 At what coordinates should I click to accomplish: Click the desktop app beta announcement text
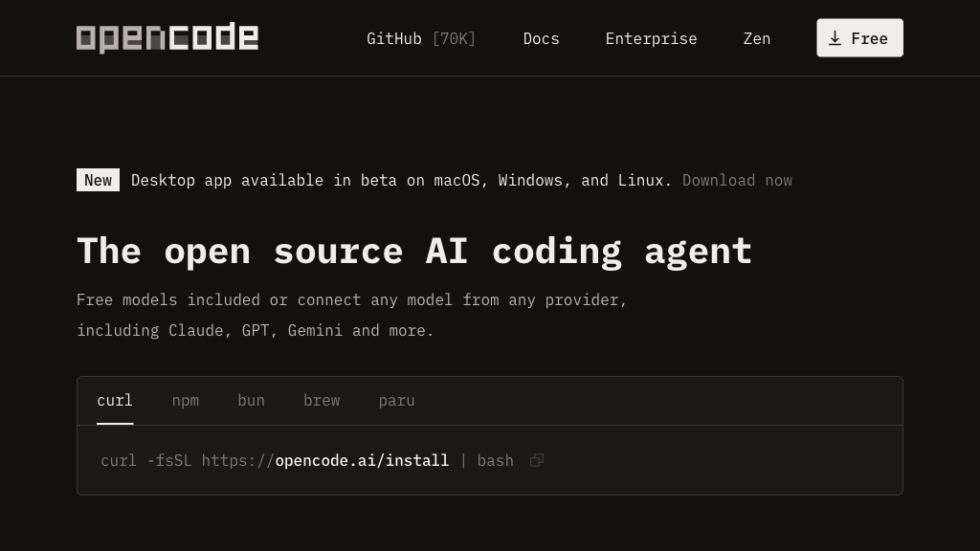click(x=401, y=180)
